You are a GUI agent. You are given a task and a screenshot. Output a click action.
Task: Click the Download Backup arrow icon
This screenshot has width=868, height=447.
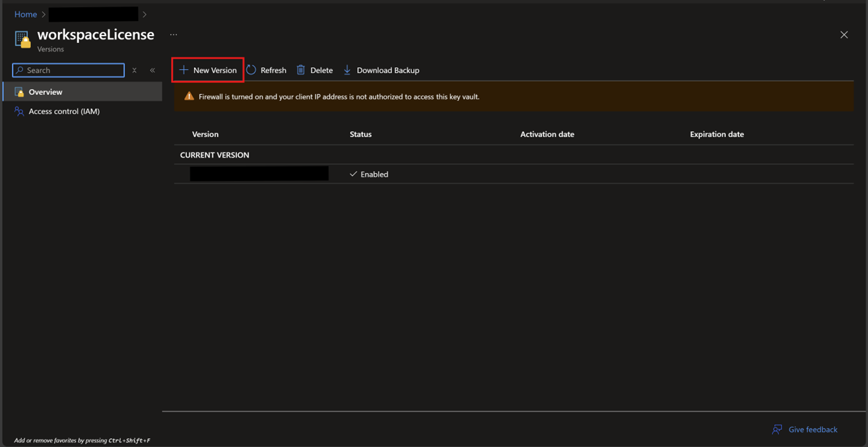pyautogui.click(x=347, y=70)
